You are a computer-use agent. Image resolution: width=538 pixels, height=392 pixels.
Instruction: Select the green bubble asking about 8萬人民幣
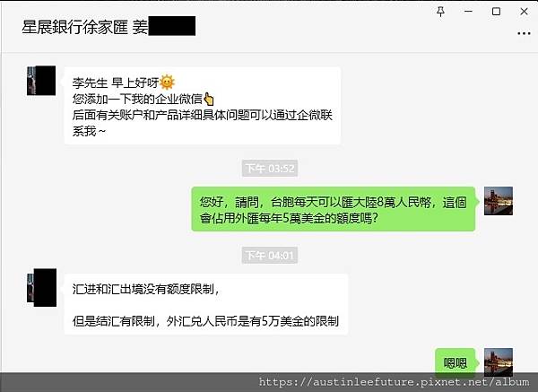click(334, 209)
